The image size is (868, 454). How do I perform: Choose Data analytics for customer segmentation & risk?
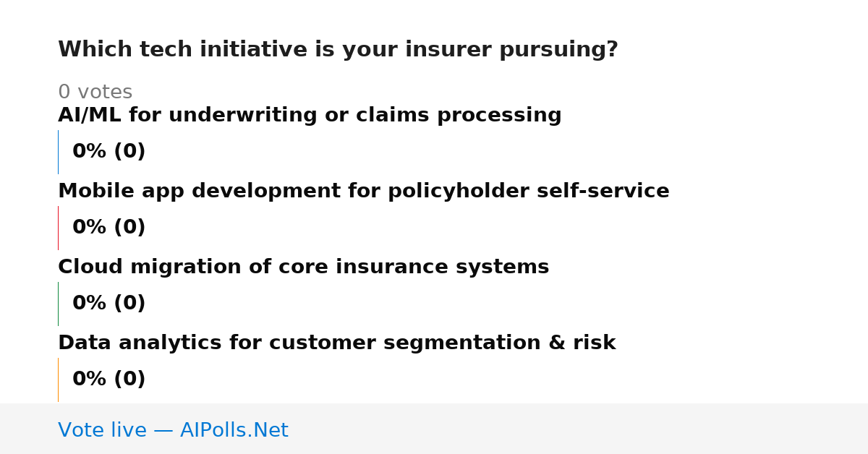[337, 343]
